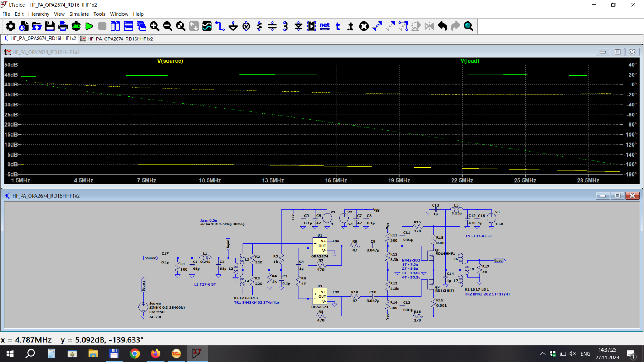644x362 pixels.
Task: Choose the Inductor component tool
Action: point(285,26)
